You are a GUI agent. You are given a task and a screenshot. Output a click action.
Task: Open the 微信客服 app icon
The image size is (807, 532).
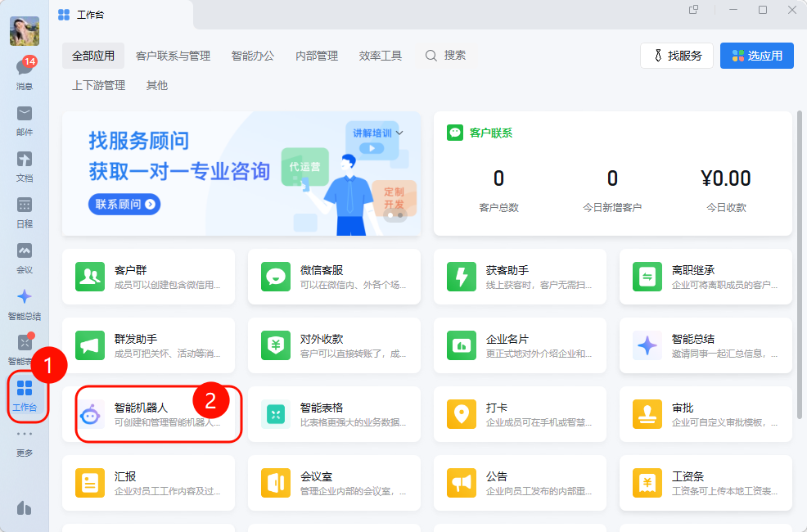(276, 277)
